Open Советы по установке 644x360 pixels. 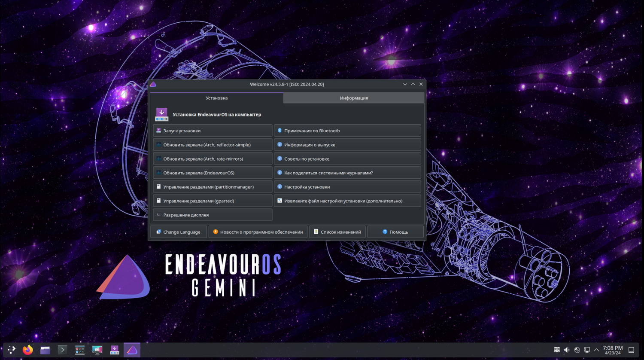pyautogui.click(x=347, y=159)
